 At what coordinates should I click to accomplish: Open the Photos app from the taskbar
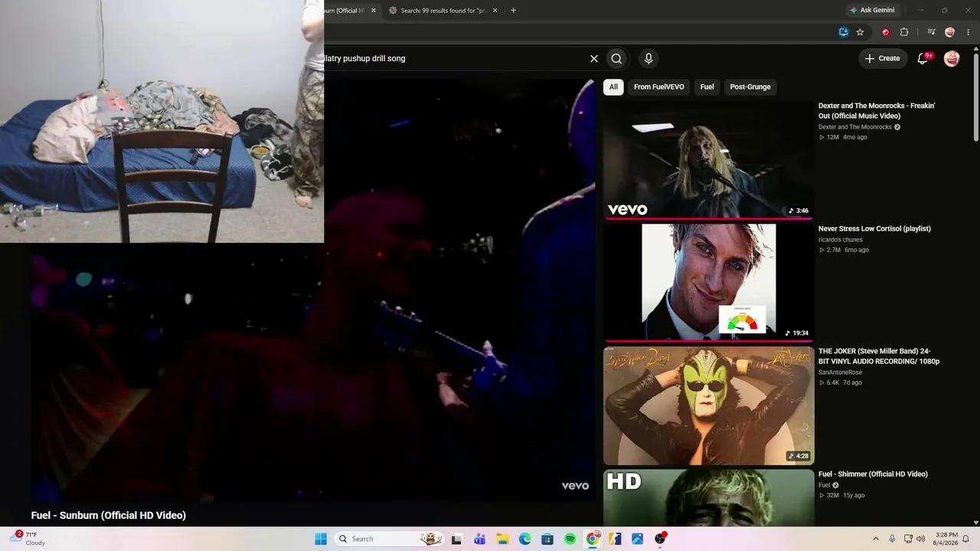pyautogui.click(x=637, y=539)
